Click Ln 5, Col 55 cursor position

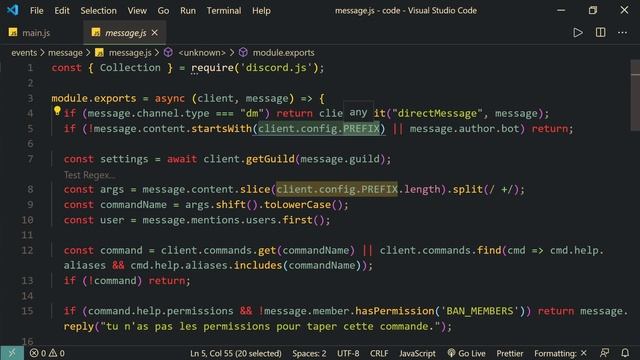click(x=236, y=353)
